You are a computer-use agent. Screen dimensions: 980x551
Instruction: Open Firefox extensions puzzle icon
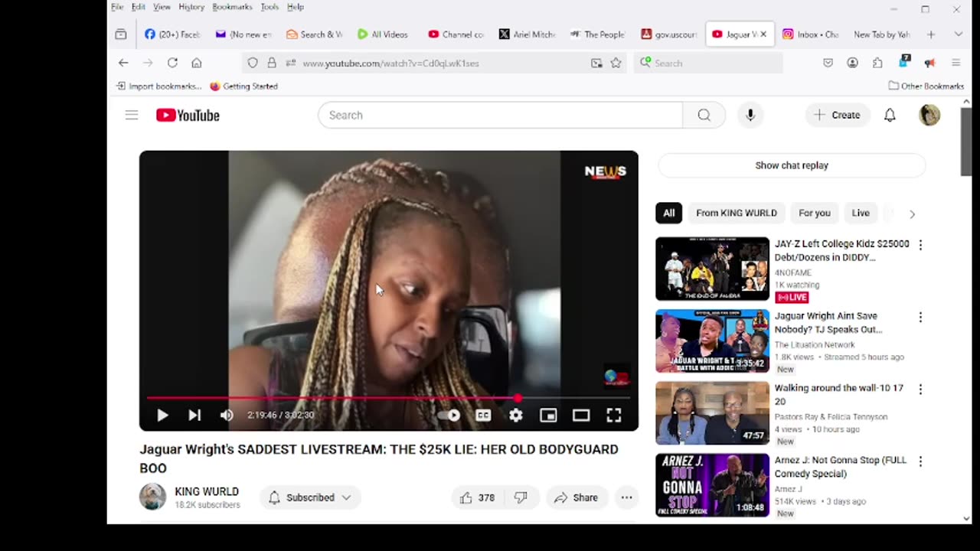[877, 63]
